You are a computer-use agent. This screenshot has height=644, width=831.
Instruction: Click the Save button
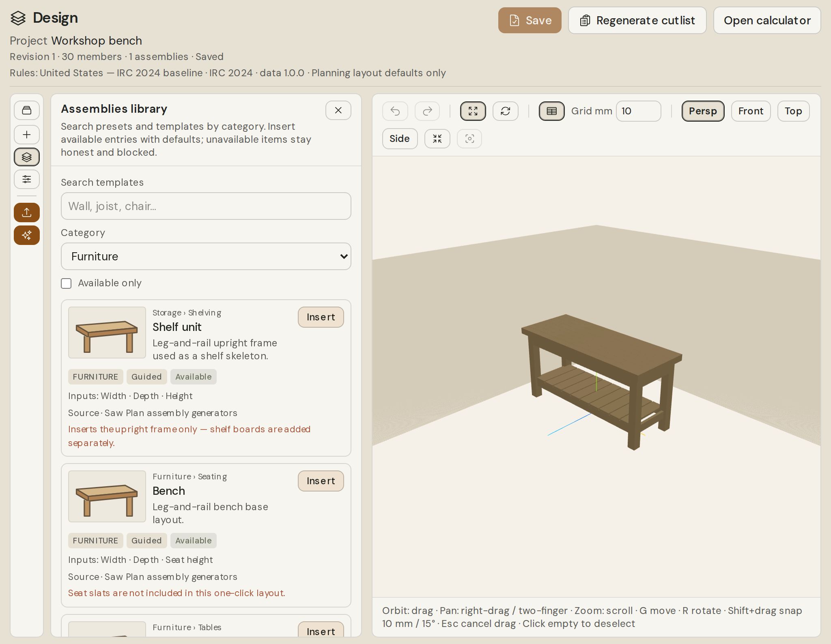click(x=530, y=20)
